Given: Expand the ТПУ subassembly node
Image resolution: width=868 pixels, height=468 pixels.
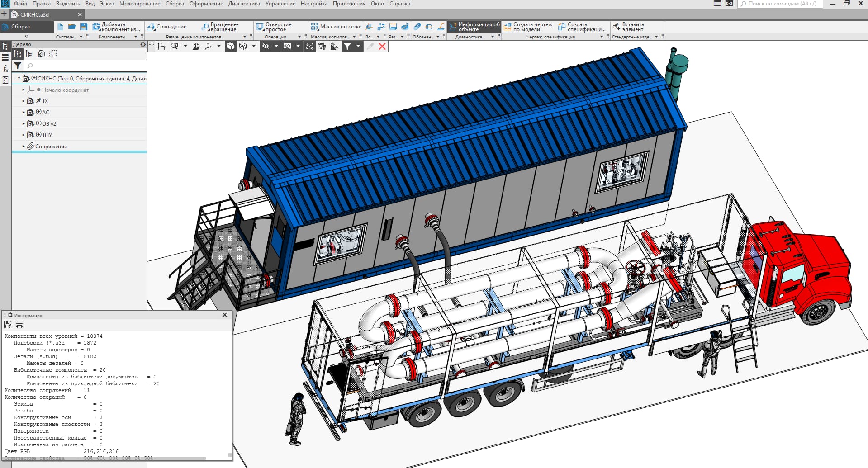Looking at the screenshot, I should [24, 135].
